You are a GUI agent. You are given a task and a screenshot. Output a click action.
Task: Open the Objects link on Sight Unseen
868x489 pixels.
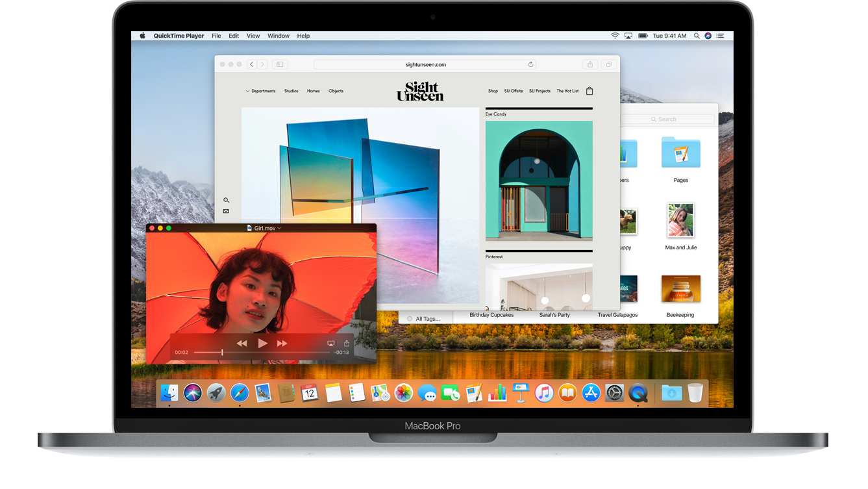(336, 91)
